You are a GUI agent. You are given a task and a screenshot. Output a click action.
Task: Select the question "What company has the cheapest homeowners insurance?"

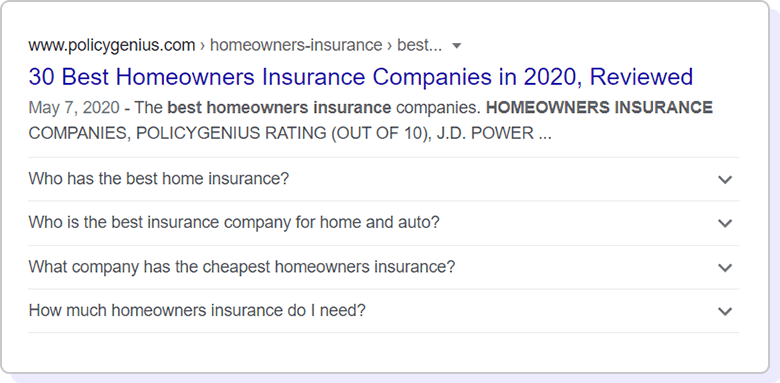tap(242, 267)
